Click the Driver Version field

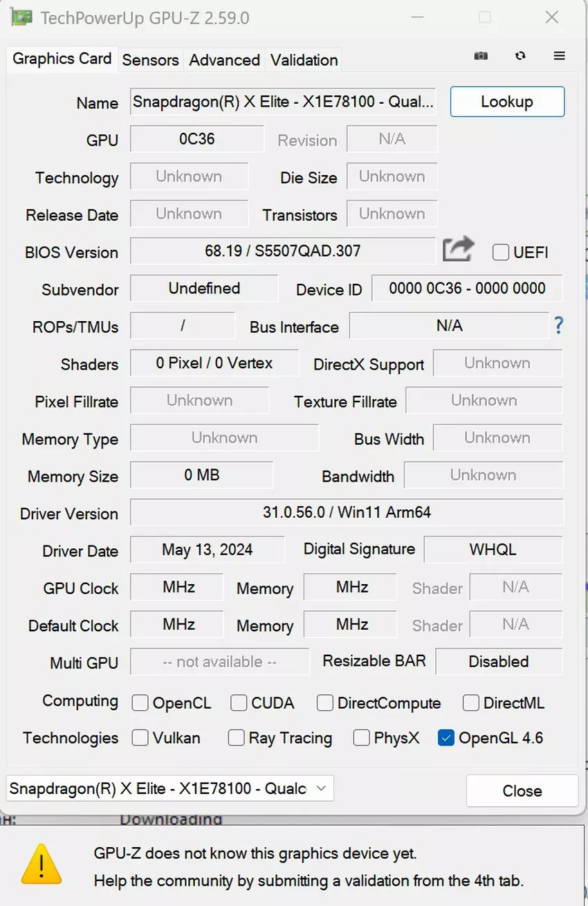pos(346,513)
